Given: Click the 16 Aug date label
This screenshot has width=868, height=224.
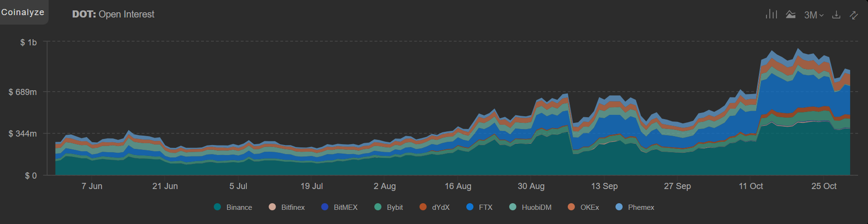Looking at the screenshot, I should [458, 186].
